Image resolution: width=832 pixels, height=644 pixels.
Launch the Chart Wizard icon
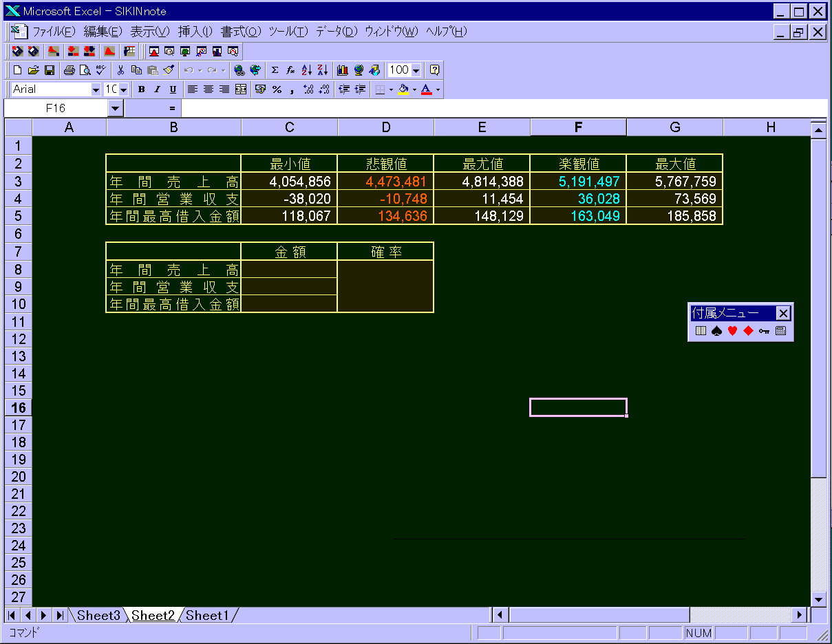(343, 70)
